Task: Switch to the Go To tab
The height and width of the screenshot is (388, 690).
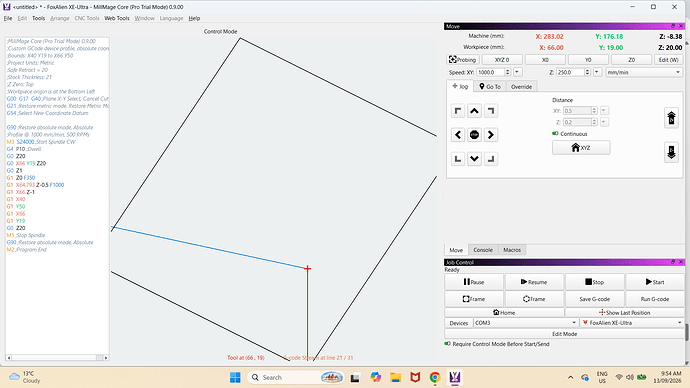Action: tap(490, 87)
